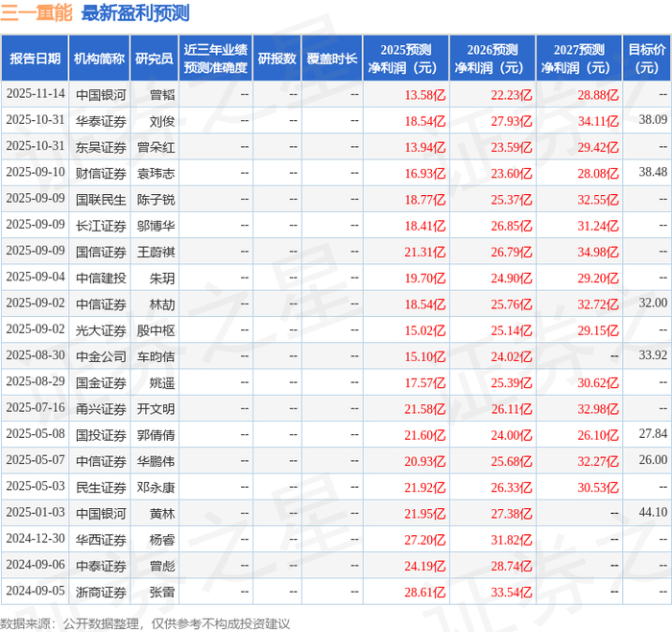Click the 机构简称 column header
672x632 pixels.
[100, 59]
